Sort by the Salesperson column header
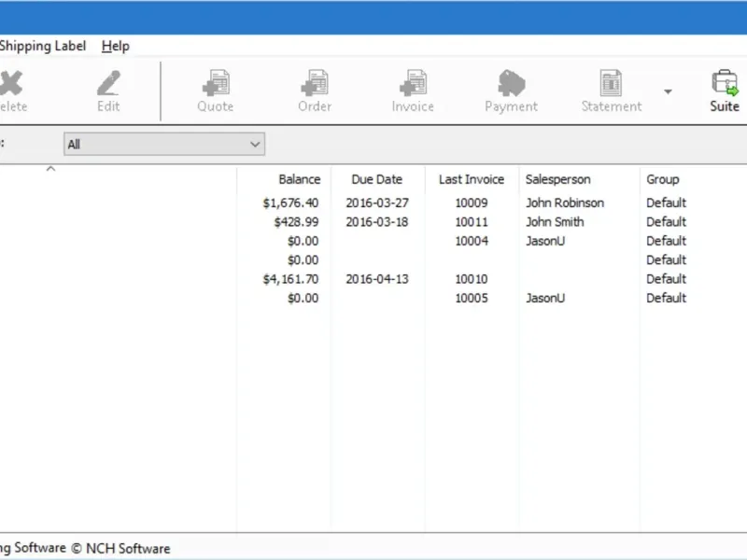This screenshot has width=747, height=560. (557, 179)
